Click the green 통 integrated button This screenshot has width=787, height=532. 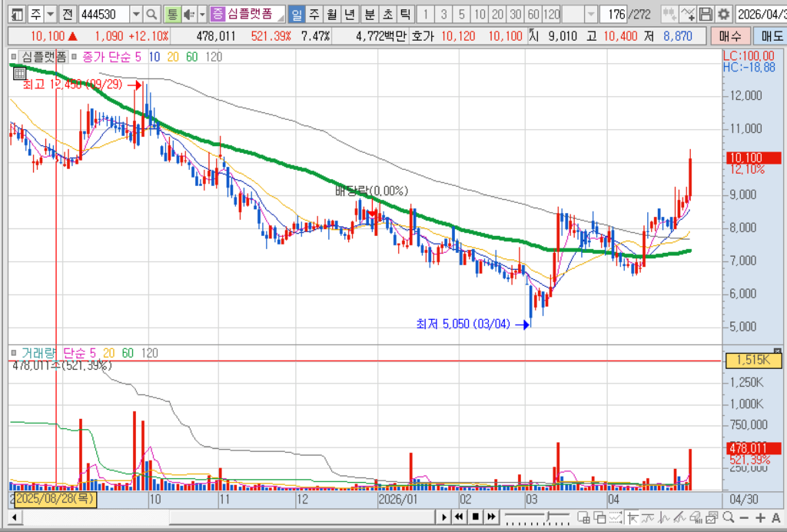pyautogui.click(x=172, y=14)
